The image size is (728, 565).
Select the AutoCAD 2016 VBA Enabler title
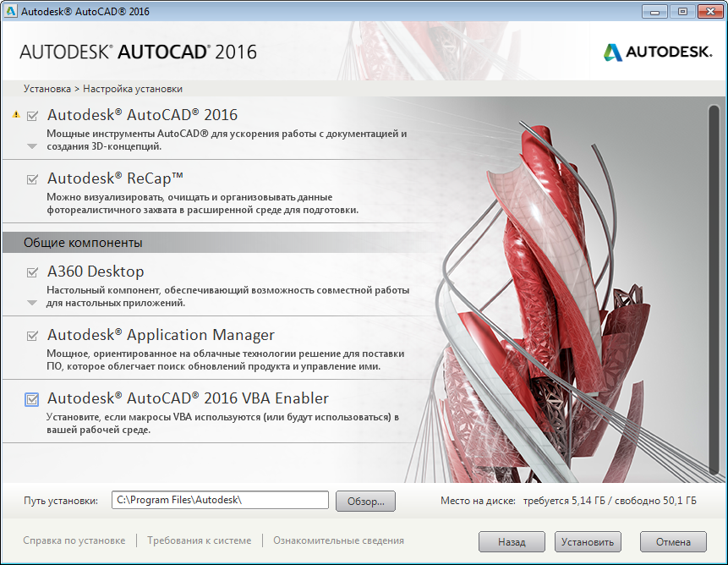188,398
